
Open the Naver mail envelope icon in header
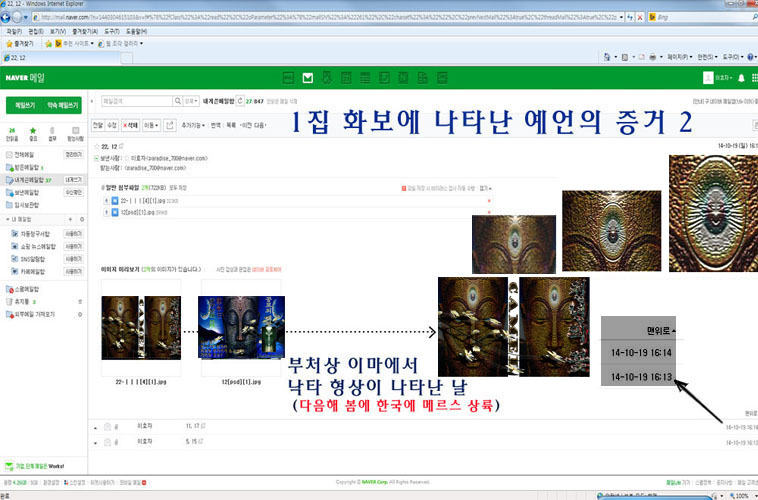pos(308,78)
